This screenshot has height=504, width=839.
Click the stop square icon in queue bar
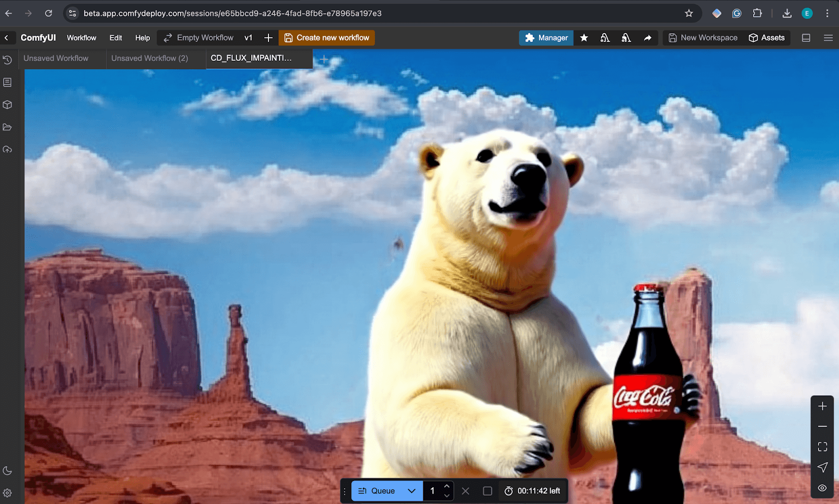point(488,491)
